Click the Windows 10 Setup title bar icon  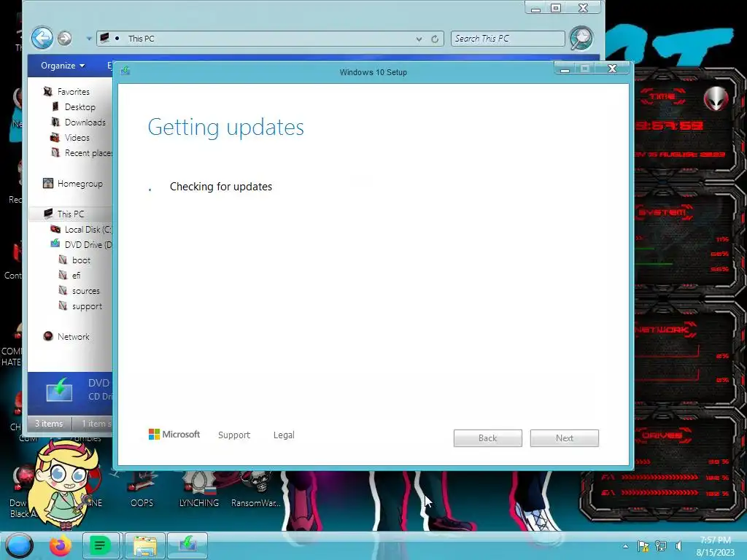click(x=125, y=71)
